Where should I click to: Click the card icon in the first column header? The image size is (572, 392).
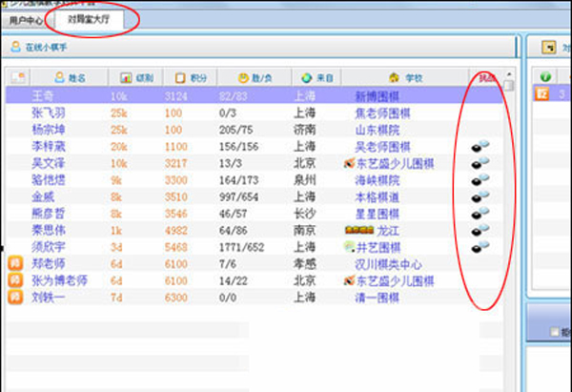click(x=18, y=77)
